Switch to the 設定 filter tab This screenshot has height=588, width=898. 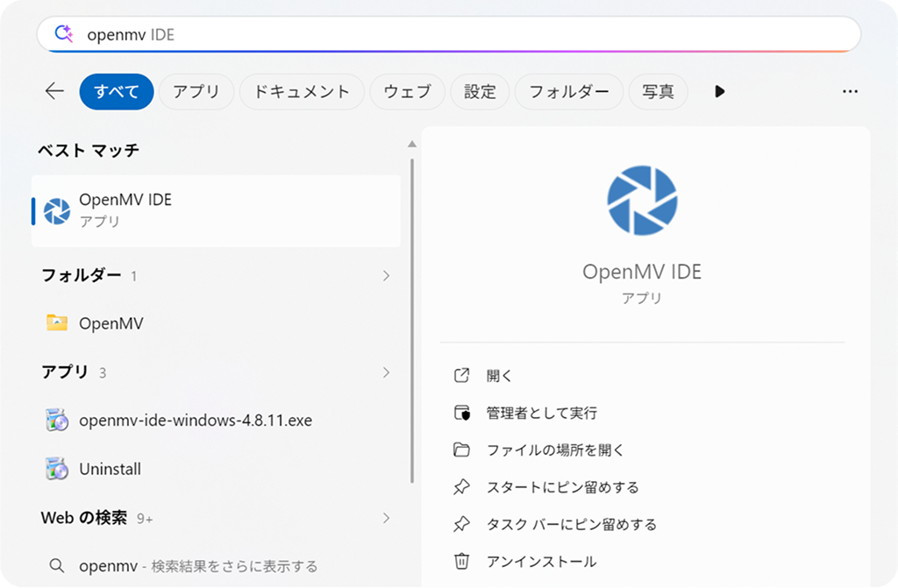coord(480,92)
